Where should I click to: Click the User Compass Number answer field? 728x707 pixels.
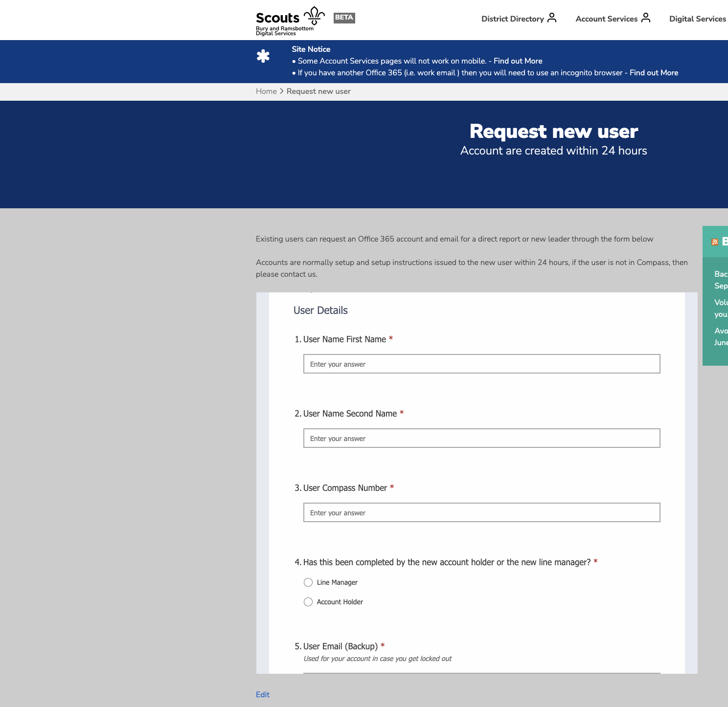(x=481, y=512)
